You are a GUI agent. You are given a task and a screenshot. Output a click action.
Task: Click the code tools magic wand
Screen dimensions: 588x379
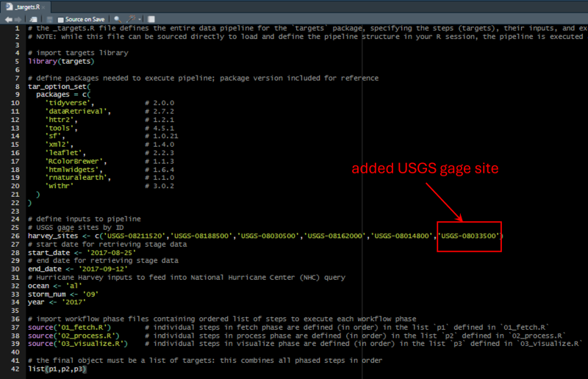128,18
